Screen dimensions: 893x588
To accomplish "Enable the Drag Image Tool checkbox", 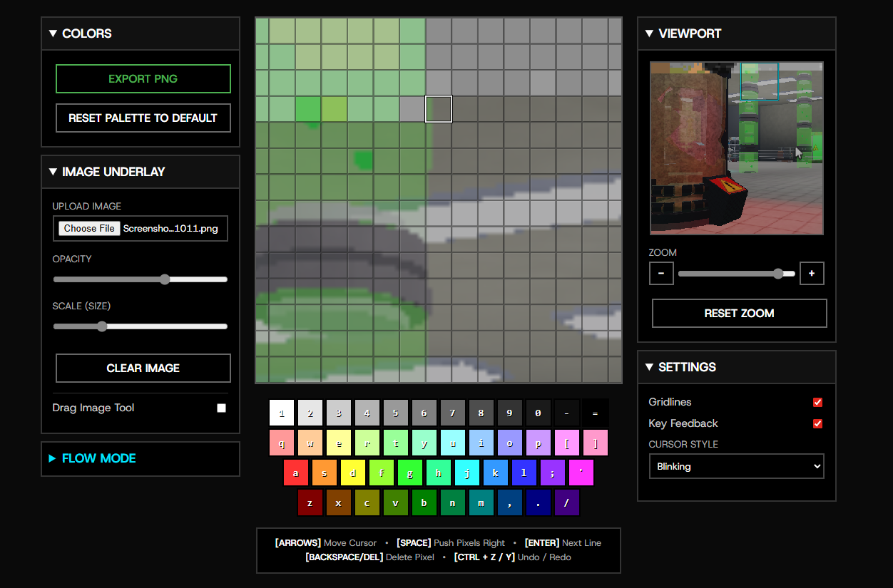I will pos(221,408).
